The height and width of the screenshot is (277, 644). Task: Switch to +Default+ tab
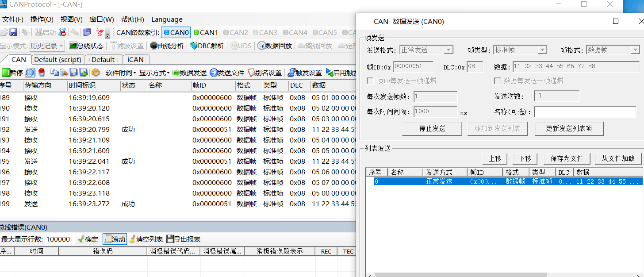click(103, 59)
